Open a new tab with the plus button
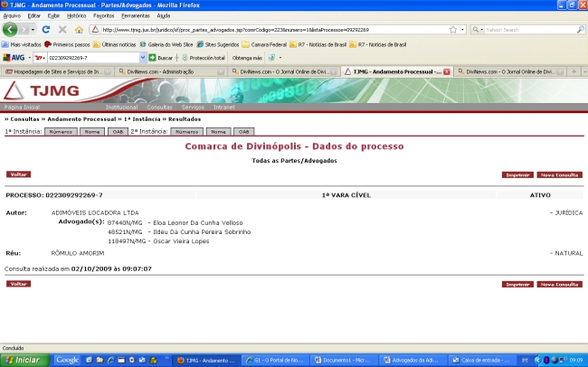The height and width of the screenshot is (367, 588). pyautogui.click(x=574, y=71)
